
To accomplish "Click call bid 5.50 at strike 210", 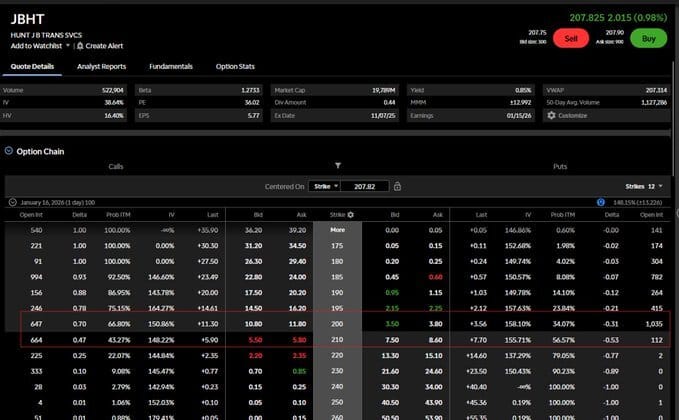I will 255,340.
